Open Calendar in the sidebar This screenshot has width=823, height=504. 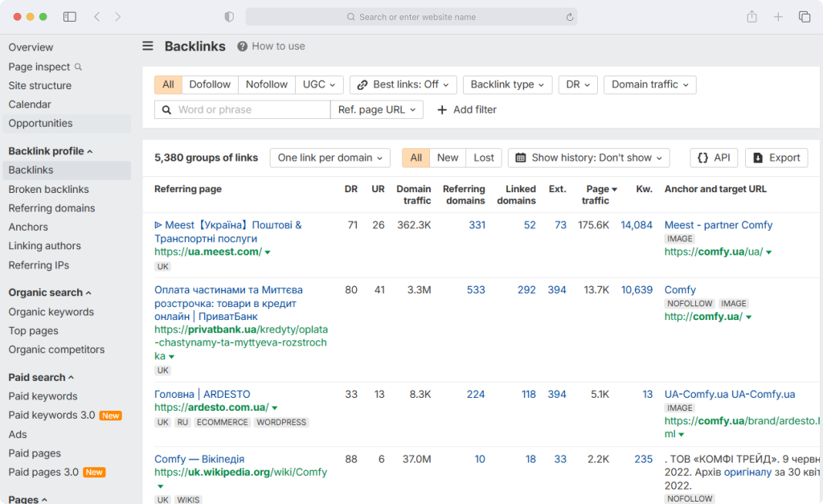tap(30, 104)
